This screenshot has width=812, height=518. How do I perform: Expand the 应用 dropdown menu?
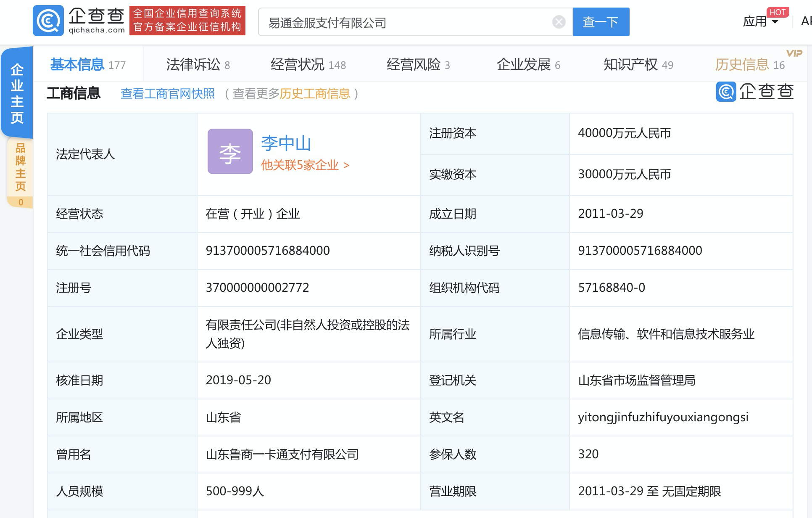[761, 21]
